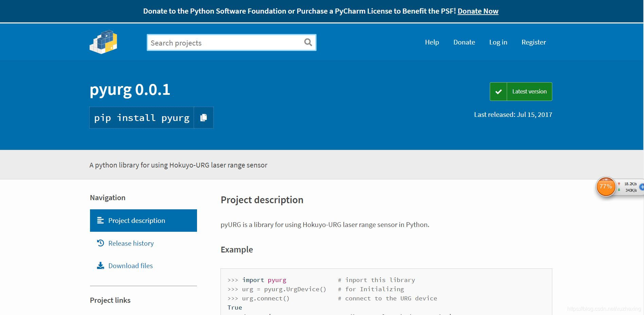
Task: Click the Project description list icon
Action: click(100, 220)
